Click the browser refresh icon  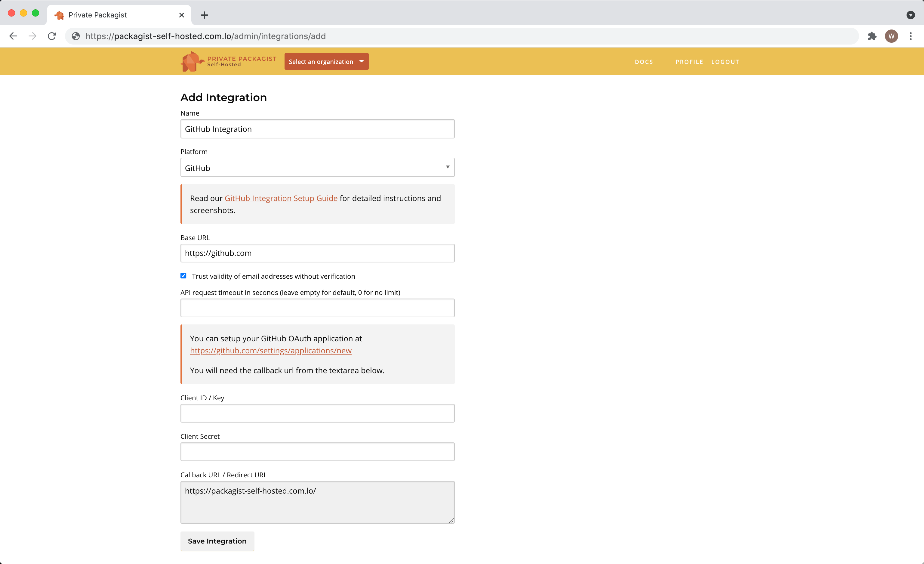point(52,36)
